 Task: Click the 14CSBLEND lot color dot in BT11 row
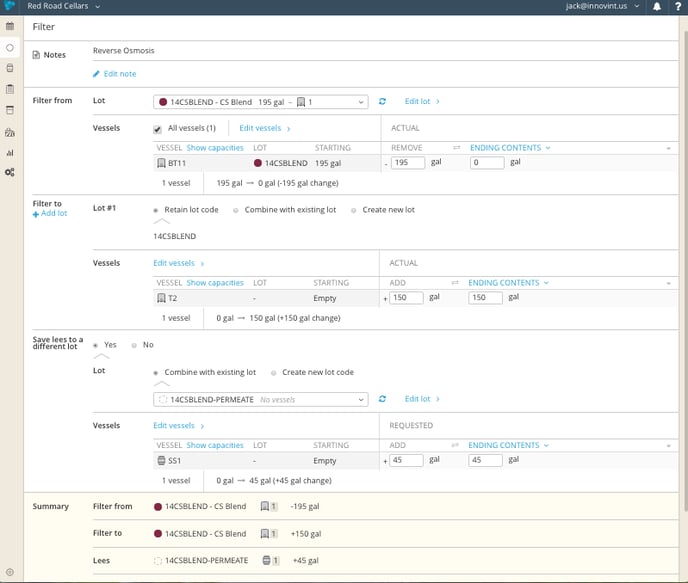[x=258, y=163]
